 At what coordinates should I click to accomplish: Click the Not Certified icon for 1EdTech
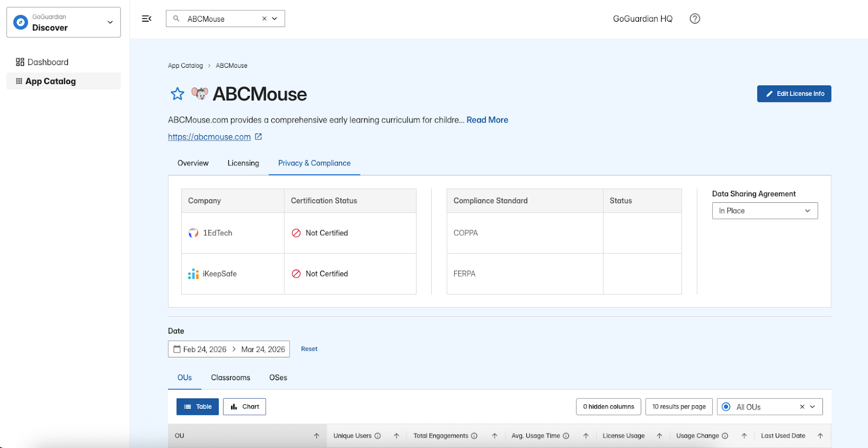(x=296, y=233)
